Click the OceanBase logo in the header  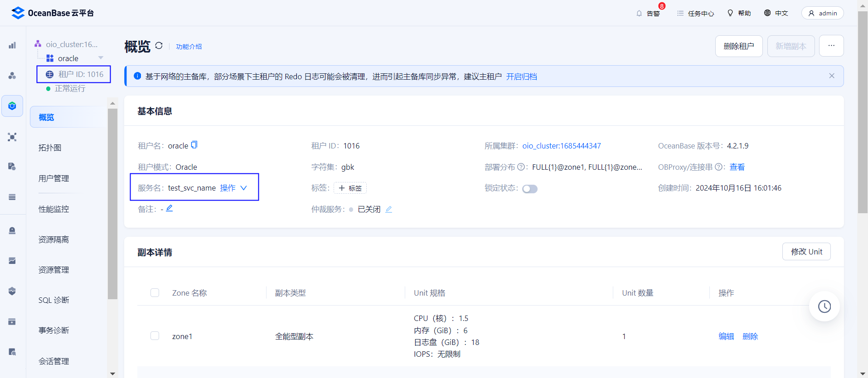(x=53, y=13)
